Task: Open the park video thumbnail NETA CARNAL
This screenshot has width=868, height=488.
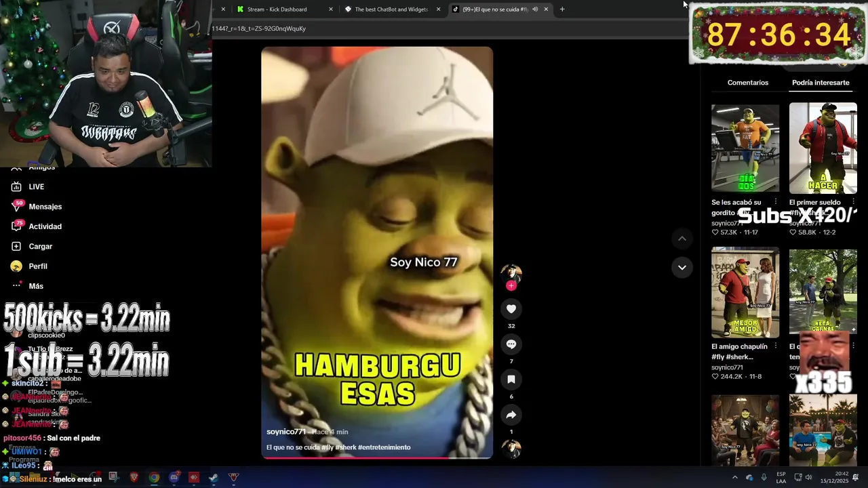Action: [x=823, y=292]
